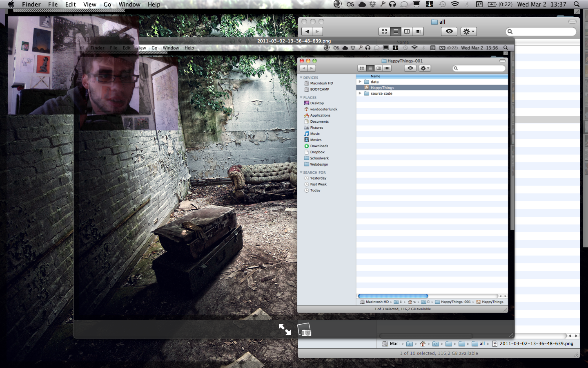The height and width of the screenshot is (368, 588).
Task: Go forward in the 'all' Finder window
Action: pyautogui.click(x=317, y=31)
